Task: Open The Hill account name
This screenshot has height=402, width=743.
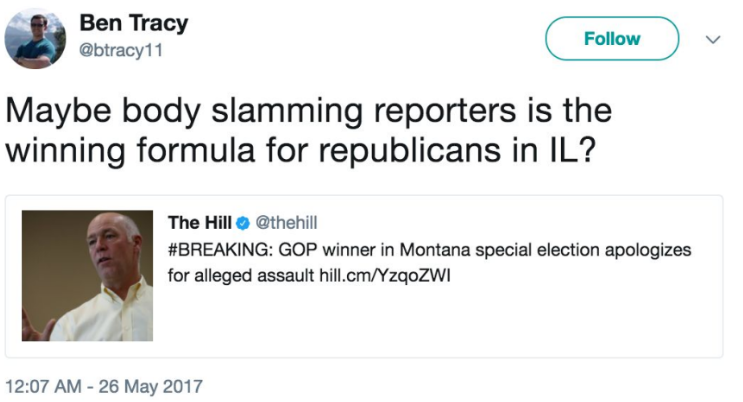Action: click(x=198, y=222)
